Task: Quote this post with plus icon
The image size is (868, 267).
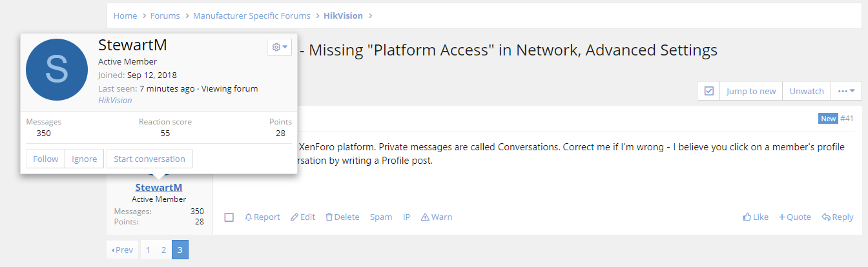Action: [x=782, y=217]
